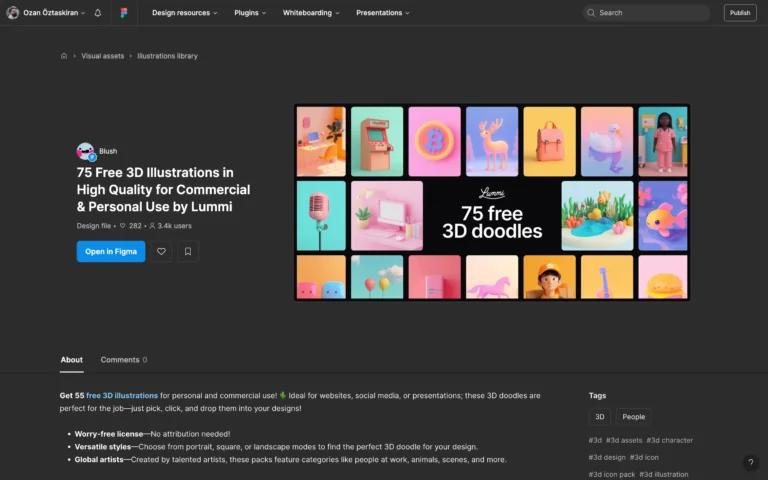Open the Plugins dropdown

[250, 13]
